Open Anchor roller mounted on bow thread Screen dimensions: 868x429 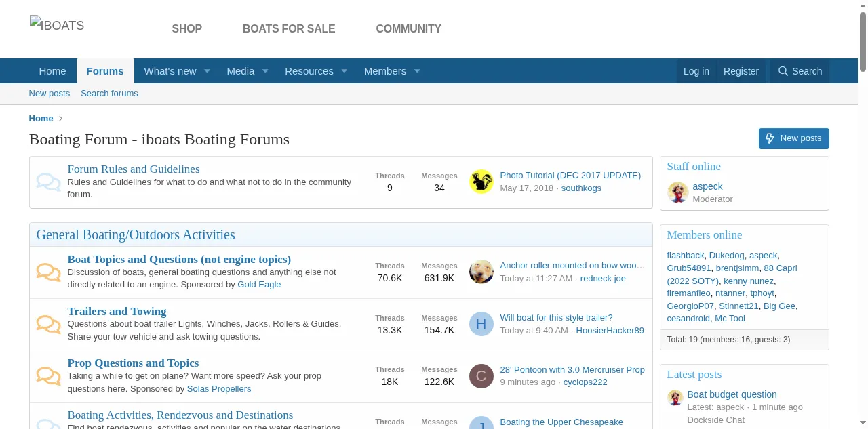(572, 266)
